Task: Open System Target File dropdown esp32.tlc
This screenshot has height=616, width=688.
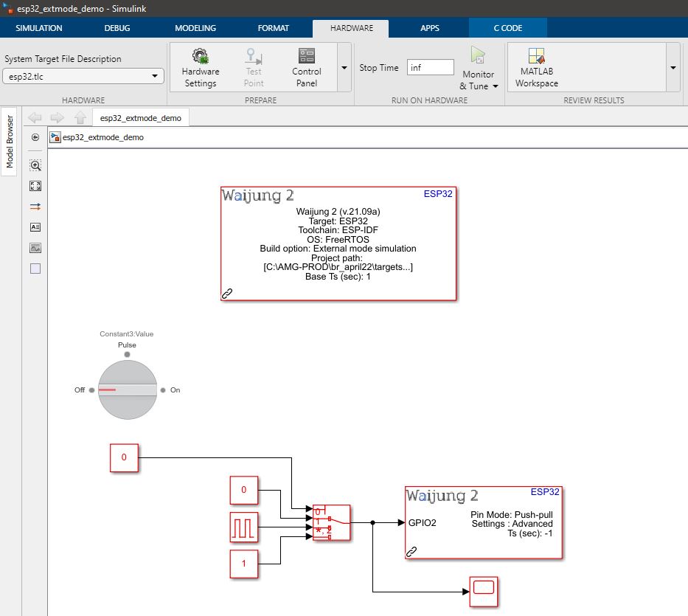Action: click(x=83, y=77)
